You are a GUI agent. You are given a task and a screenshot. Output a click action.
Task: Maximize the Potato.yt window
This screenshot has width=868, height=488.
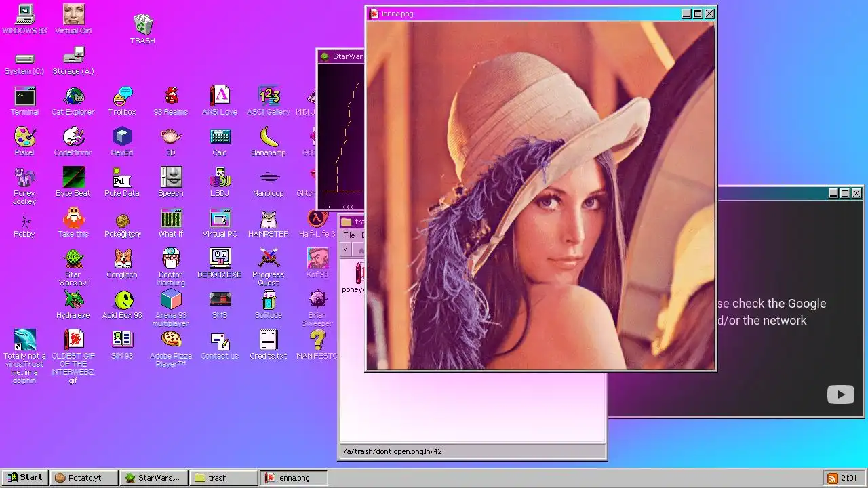click(x=845, y=193)
